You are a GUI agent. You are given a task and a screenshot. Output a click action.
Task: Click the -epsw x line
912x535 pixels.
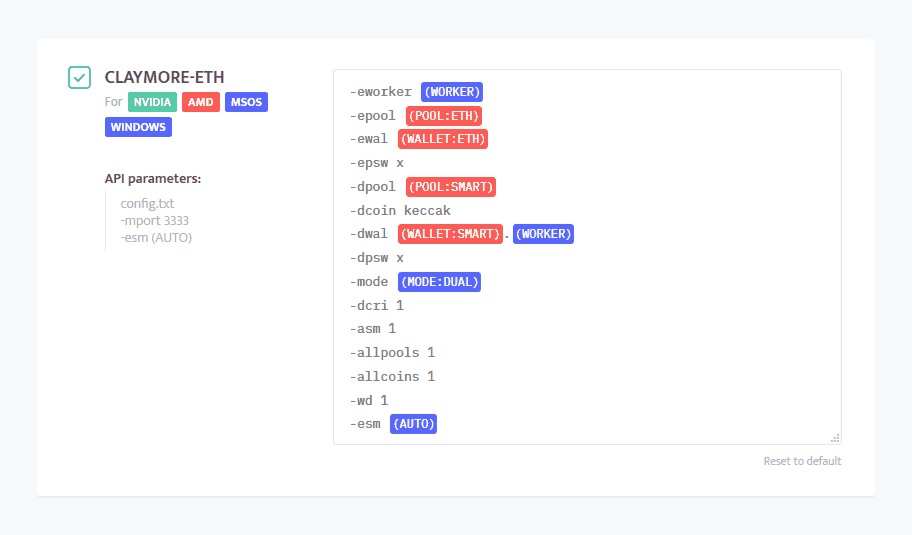pyautogui.click(x=377, y=163)
